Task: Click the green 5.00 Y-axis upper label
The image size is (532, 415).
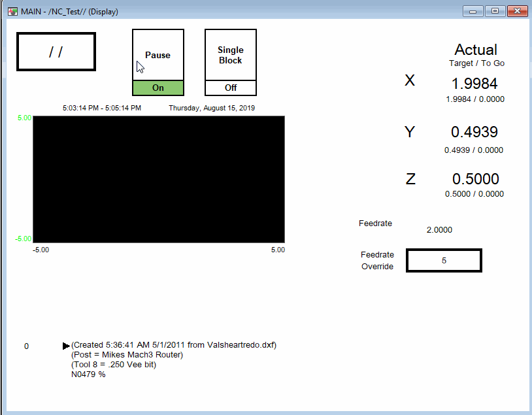Action: (x=24, y=118)
